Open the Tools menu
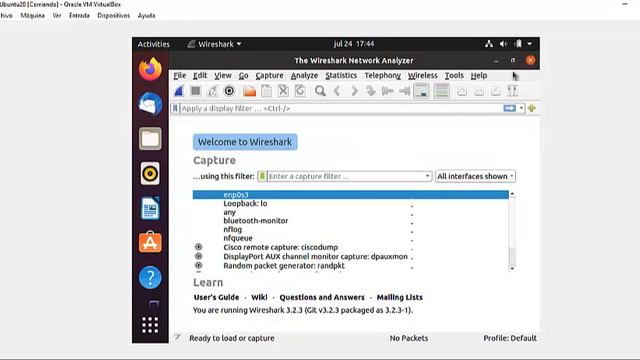Viewport: 640px width, 360px height. pos(454,76)
